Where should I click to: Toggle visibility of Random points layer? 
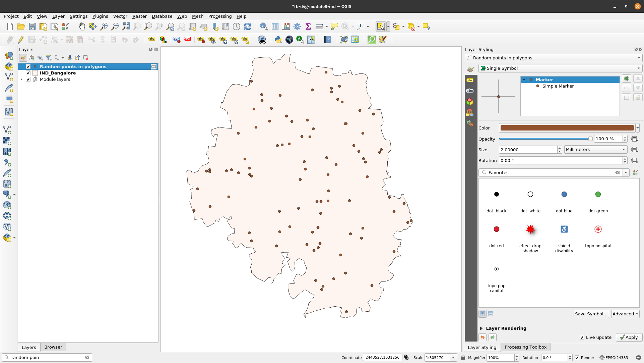(28, 66)
